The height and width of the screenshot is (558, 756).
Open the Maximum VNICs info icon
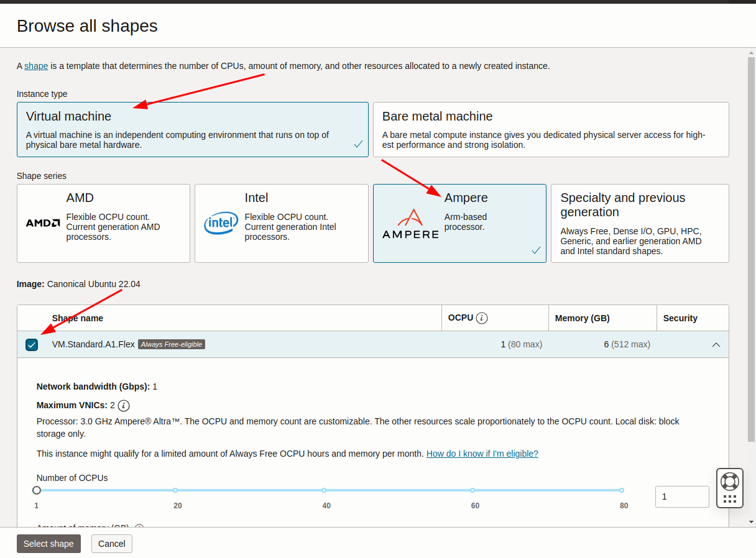[x=124, y=406]
